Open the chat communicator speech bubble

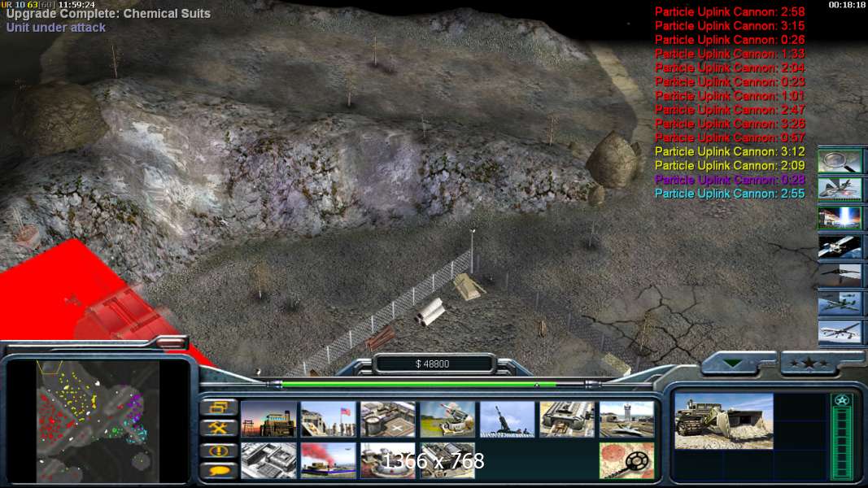tap(219, 471)
